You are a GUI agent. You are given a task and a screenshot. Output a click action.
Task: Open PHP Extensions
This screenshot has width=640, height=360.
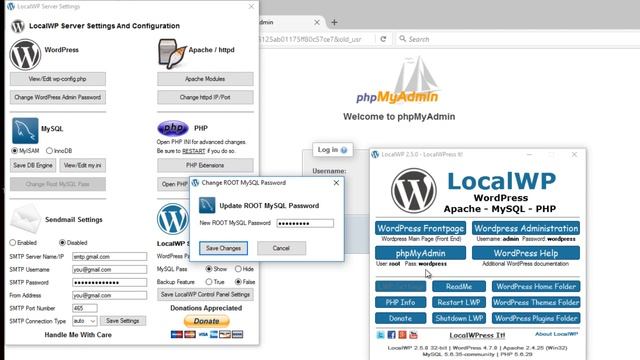(205, 165)
